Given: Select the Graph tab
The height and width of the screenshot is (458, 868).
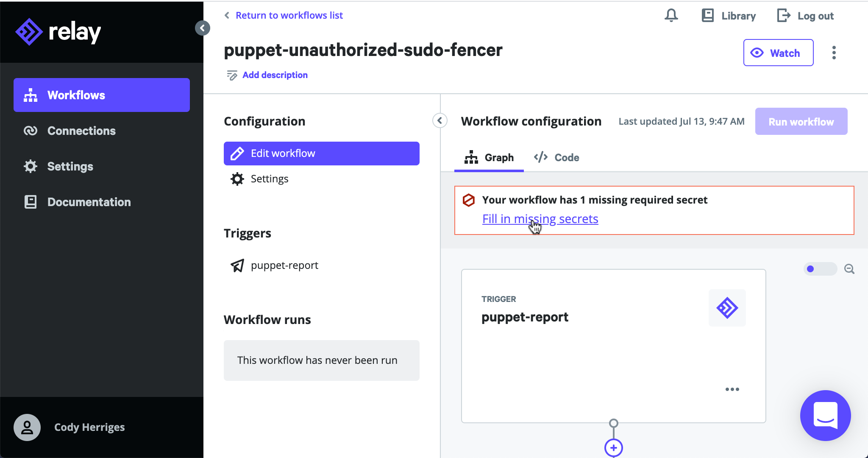Looking at the screenshot, I should click(489, 157).
